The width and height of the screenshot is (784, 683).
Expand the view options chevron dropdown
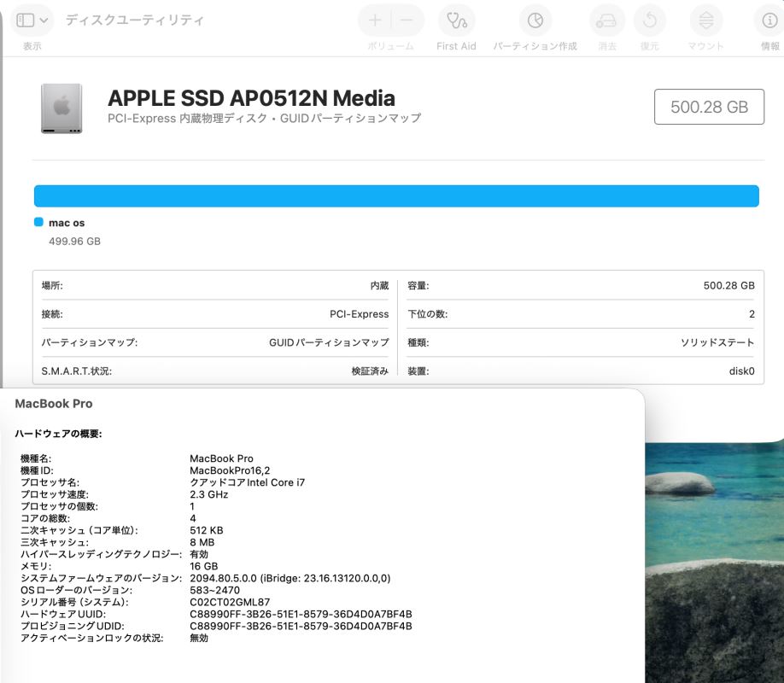coord(44,20)
